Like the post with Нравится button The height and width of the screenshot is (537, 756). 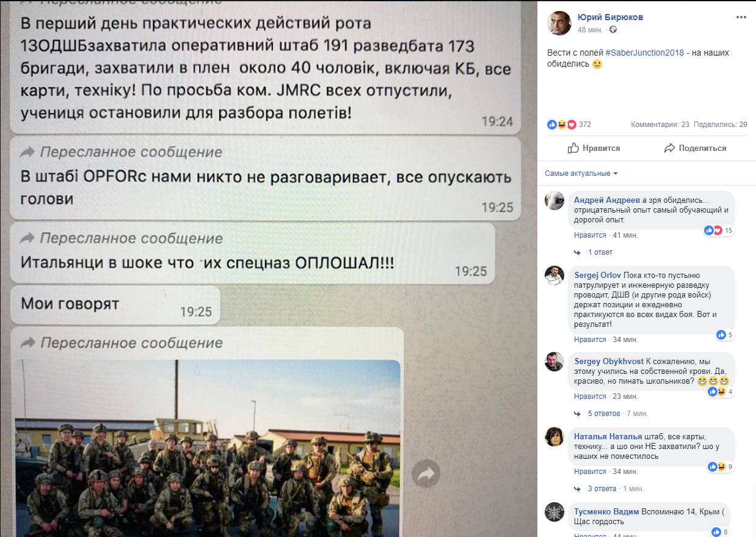(x=594, y=148)
